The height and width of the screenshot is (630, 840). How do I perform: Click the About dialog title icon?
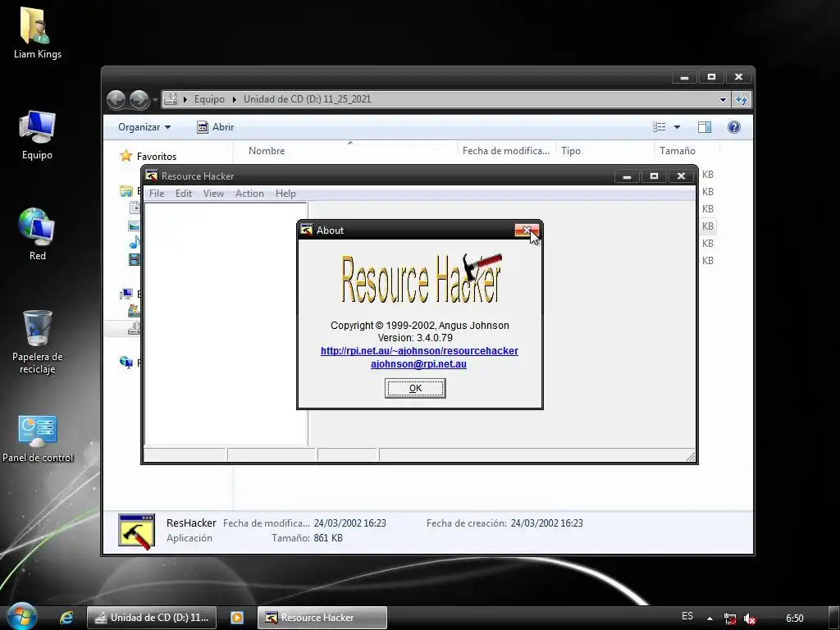click(x=307, y=230)
